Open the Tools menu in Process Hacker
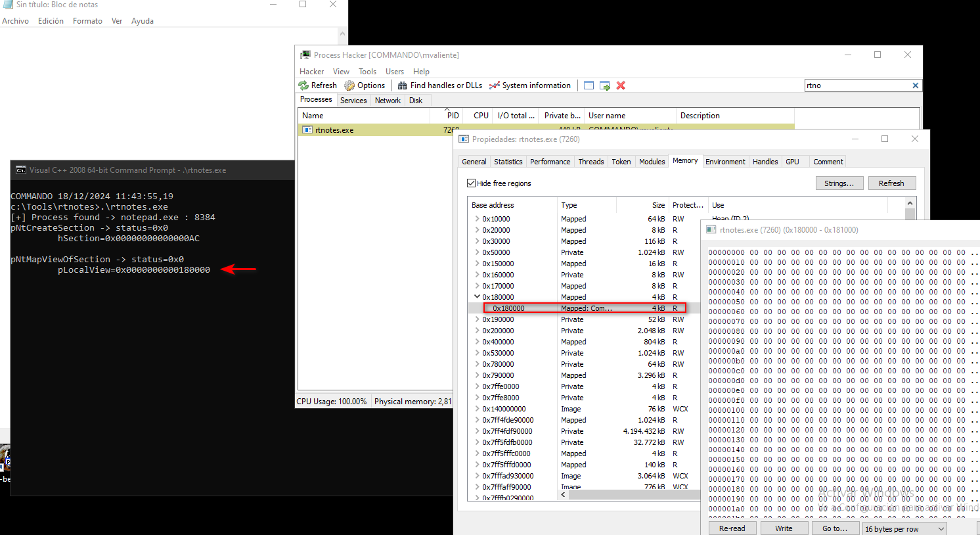The width and height of the screenshot is (980, 535). [x=367, y=72]
